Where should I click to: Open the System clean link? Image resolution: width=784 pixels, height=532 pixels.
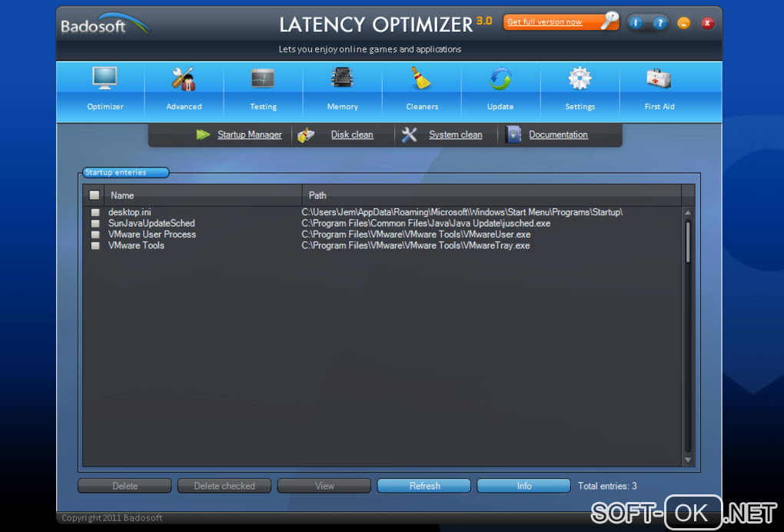tap(456, 135)
